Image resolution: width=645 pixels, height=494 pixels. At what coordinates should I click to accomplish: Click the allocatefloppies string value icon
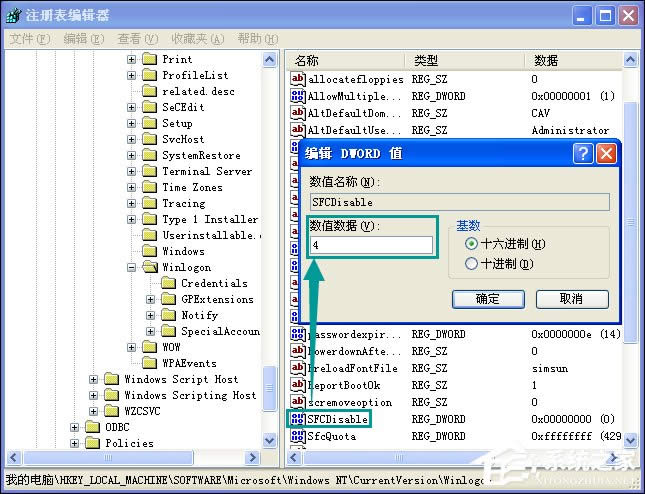tap(297, 79)
